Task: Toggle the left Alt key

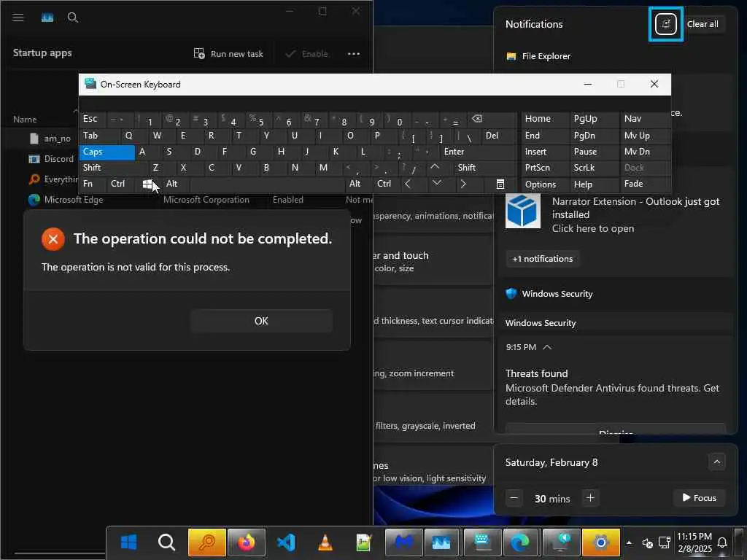Action: point(175,184)
